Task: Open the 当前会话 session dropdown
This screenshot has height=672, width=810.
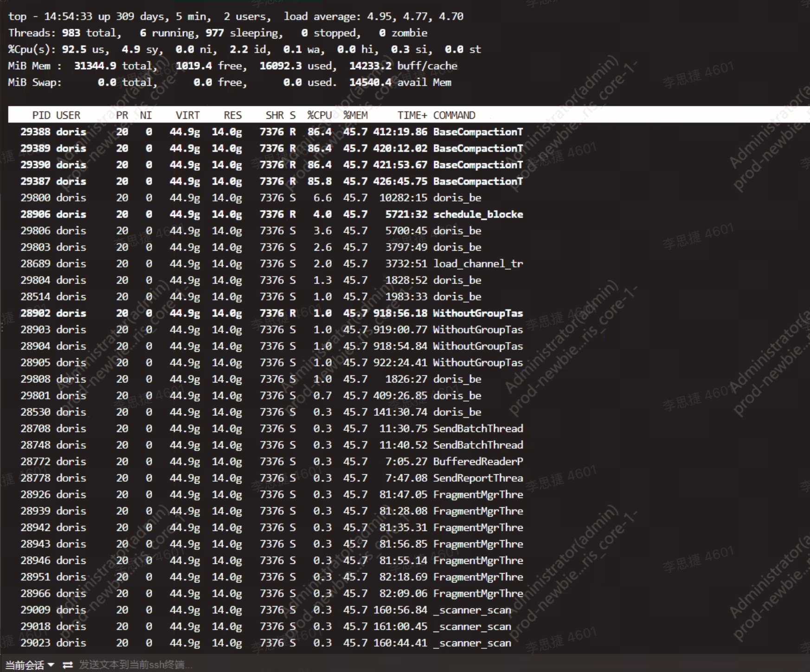Action: 30,665
